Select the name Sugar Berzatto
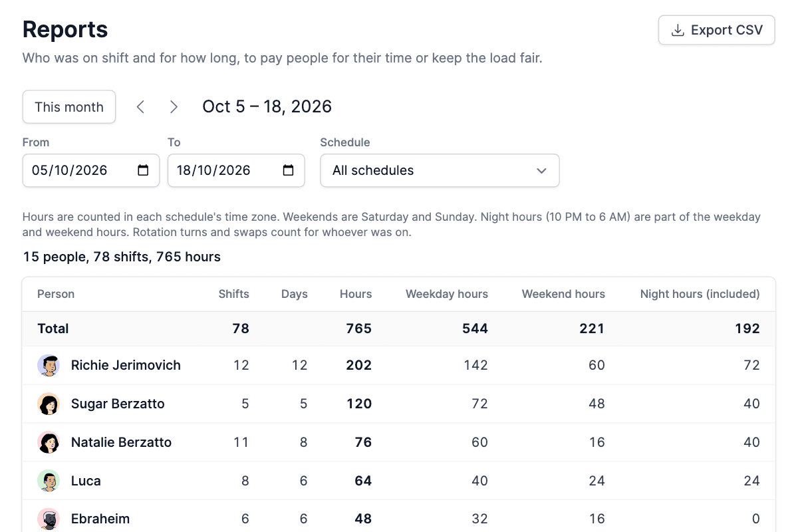The image size is (798, 532). pyautogui.click(x=118, y=404)
